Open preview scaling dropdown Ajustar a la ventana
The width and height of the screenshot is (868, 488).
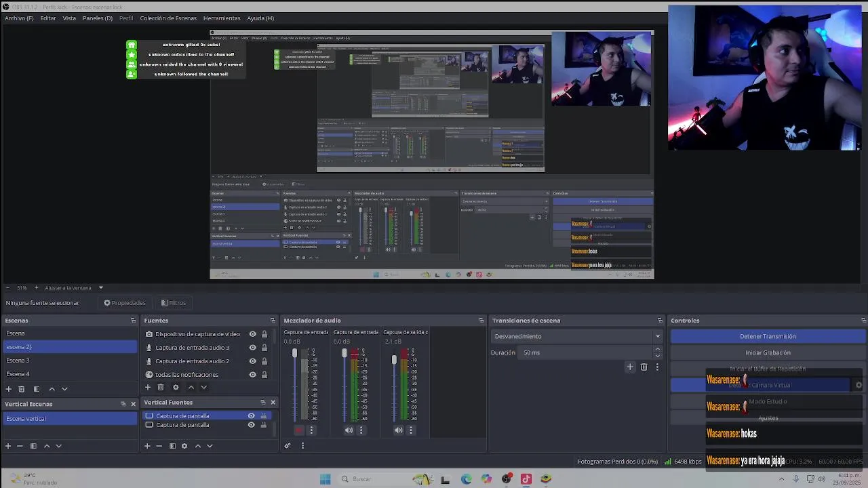pyautogui.click(x=74, y=287)
